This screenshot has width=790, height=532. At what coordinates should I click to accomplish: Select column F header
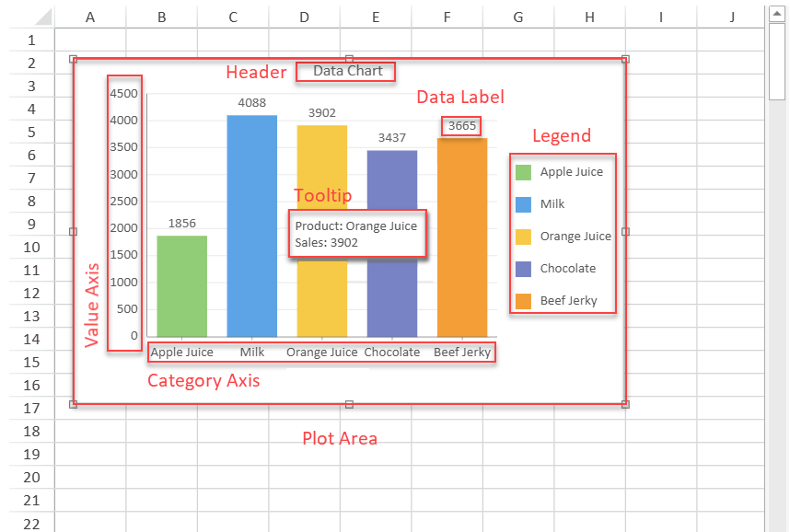(x=447, y=17)
